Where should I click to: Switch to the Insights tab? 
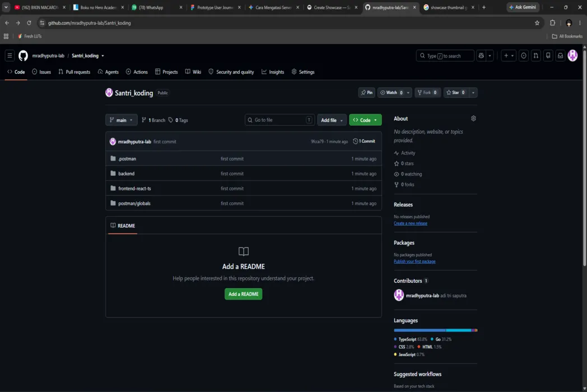[273, 72]
